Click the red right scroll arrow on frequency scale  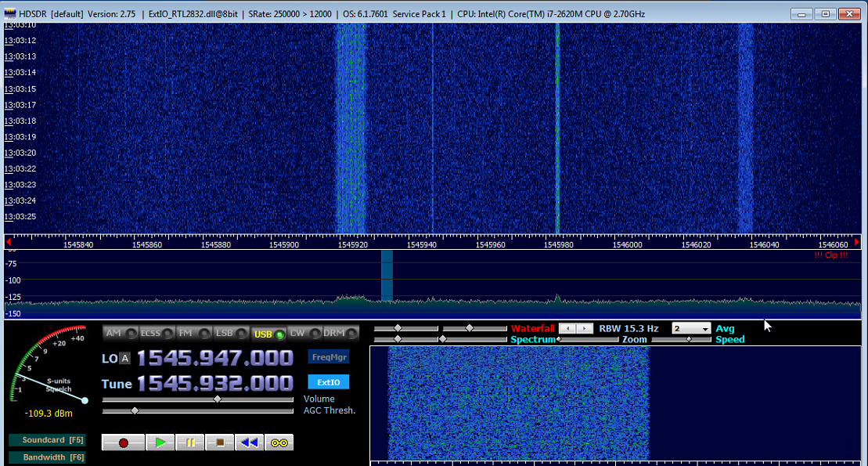[857, 242]
